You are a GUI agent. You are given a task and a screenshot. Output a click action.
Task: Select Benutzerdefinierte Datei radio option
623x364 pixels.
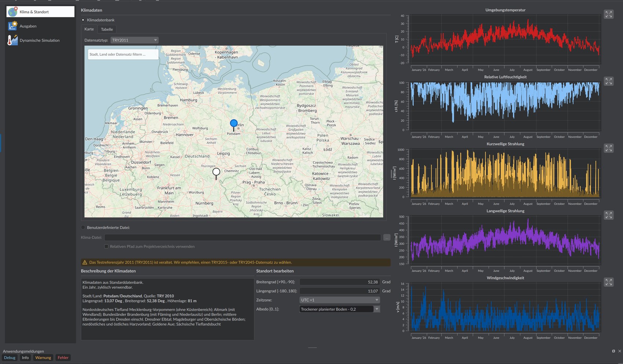[83, 227]
